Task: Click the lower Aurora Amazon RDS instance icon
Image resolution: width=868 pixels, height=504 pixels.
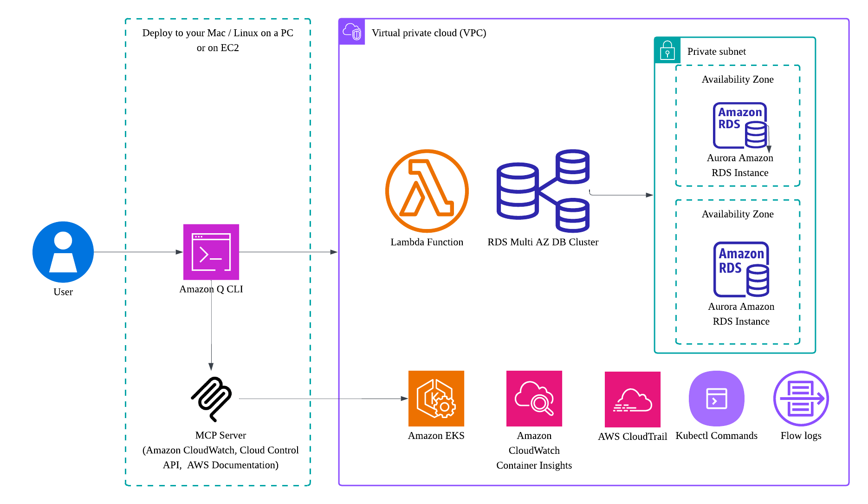Action: tap(740, 269)
